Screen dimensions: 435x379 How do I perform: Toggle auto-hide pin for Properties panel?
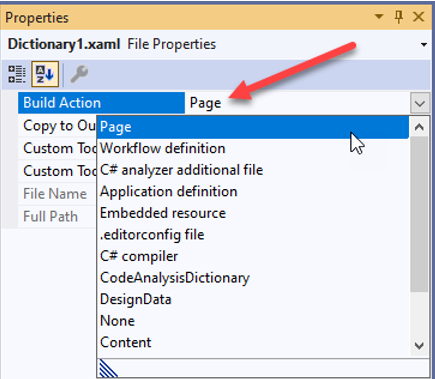click(x=399, y=16)
